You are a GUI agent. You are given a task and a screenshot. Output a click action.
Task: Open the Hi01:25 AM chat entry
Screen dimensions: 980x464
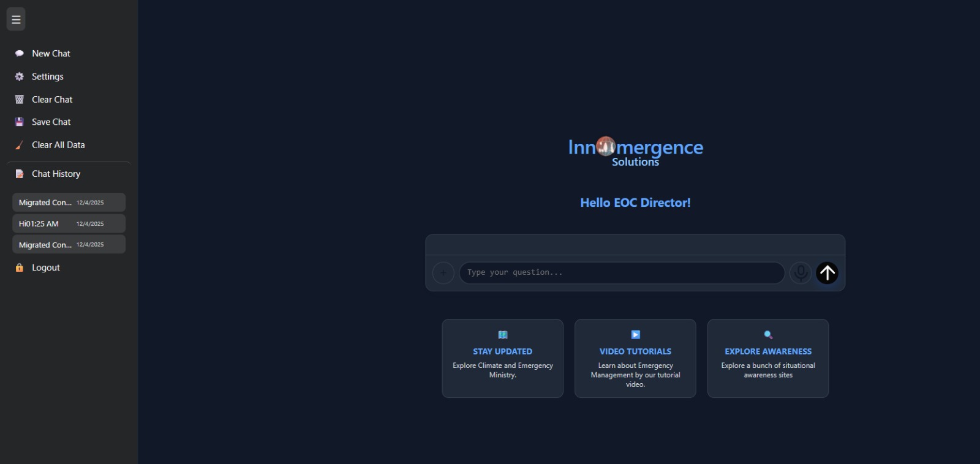[69, 223]
